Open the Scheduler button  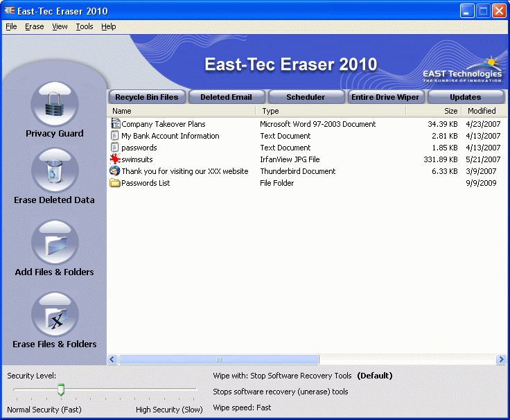(x=306, y=97)
